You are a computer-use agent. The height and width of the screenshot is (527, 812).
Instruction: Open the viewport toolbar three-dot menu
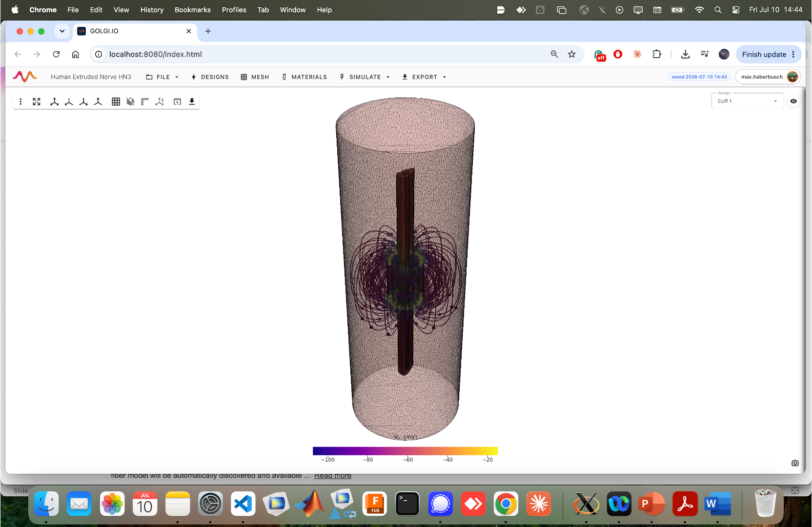(20, 101)
